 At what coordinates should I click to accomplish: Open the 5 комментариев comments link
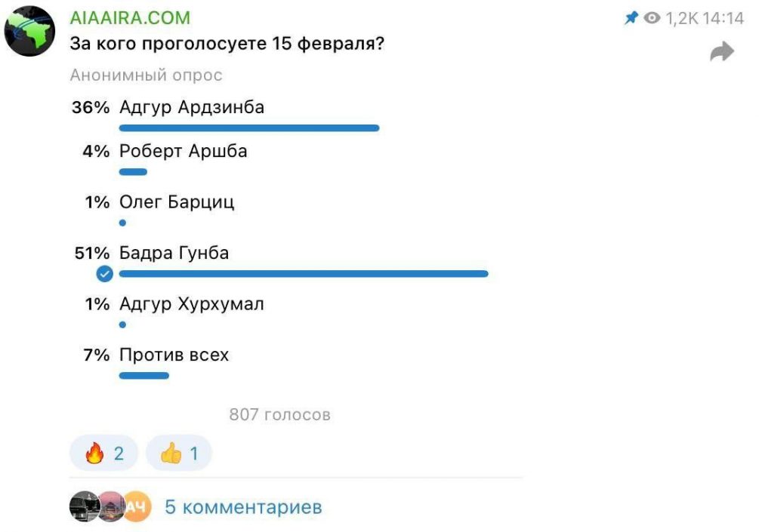243,507
